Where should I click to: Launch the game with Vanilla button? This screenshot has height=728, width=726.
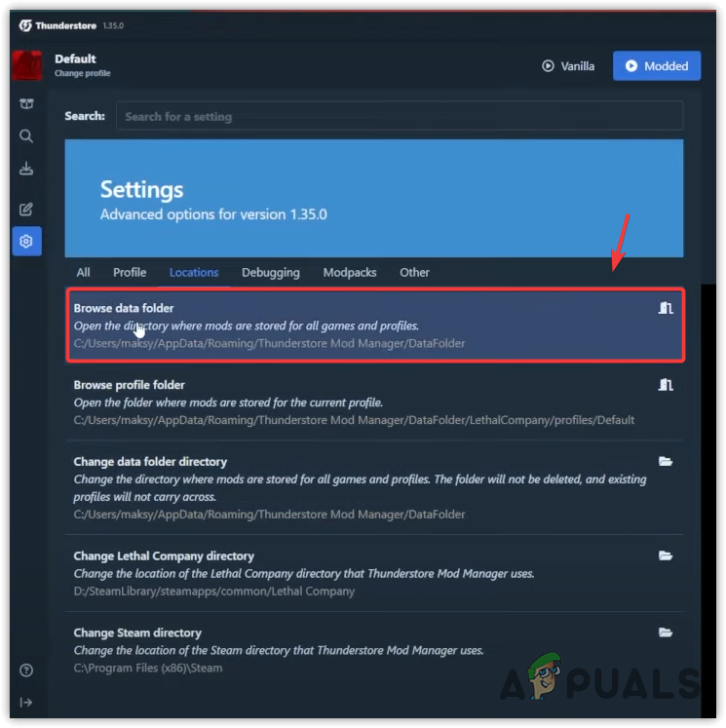coord(568,66)
